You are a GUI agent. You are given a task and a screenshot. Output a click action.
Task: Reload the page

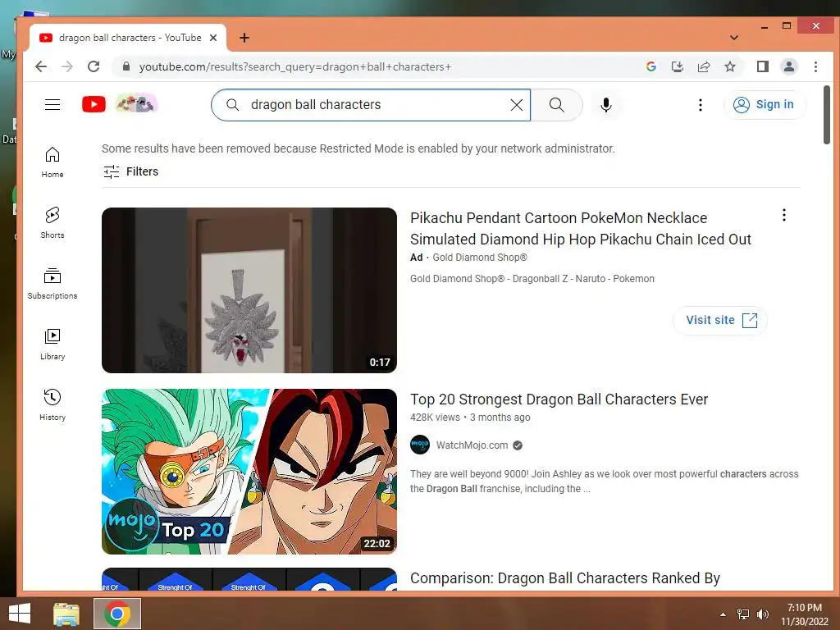(94, 66)
